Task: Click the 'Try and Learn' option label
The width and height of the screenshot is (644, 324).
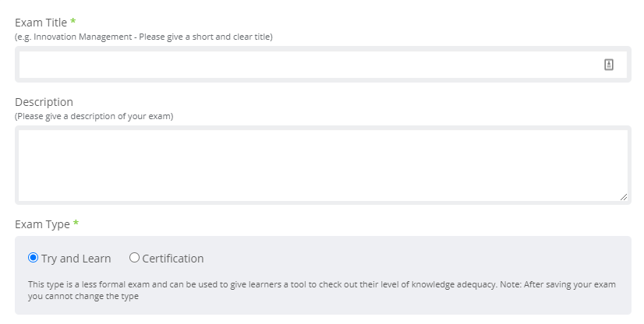Action: click(76, 259)
